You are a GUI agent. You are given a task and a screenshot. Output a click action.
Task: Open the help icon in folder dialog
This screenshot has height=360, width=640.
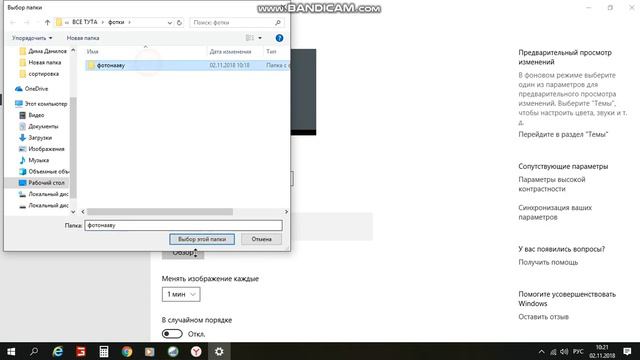(279, 38)
